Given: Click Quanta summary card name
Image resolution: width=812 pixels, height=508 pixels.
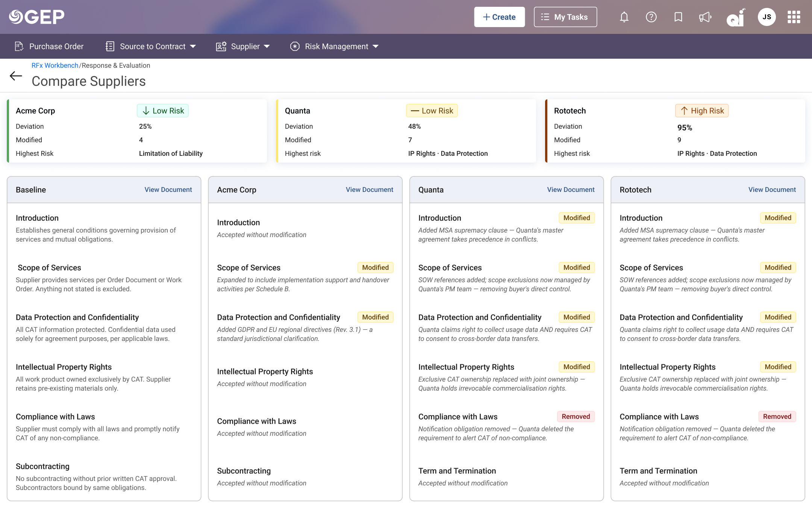Looking at the screenshot, I should 297,111.
